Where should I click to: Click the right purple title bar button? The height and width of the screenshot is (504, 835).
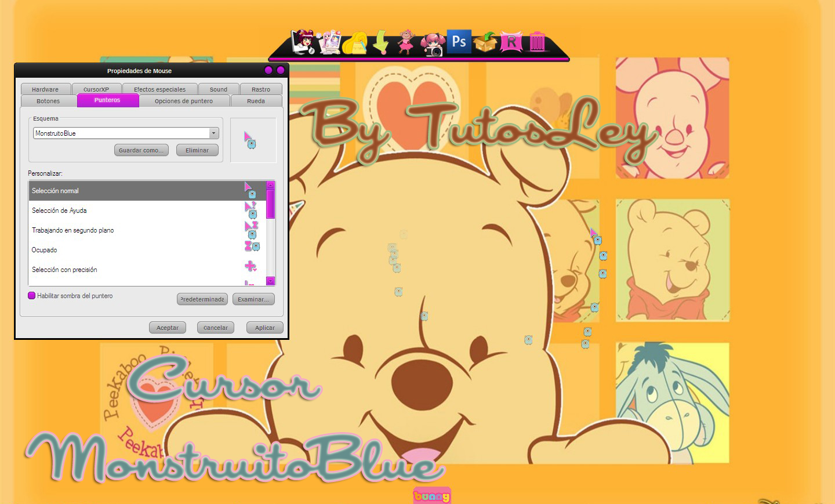click(x=281, y=70)
